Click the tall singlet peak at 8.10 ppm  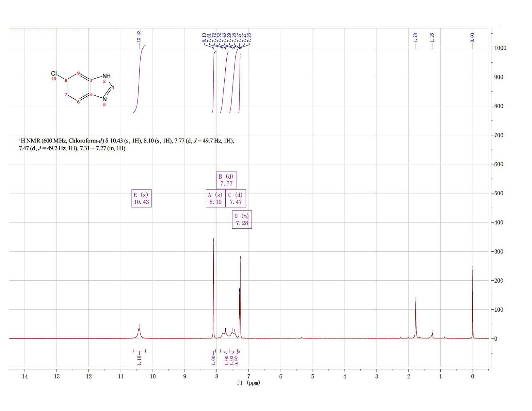pos(213,290)
